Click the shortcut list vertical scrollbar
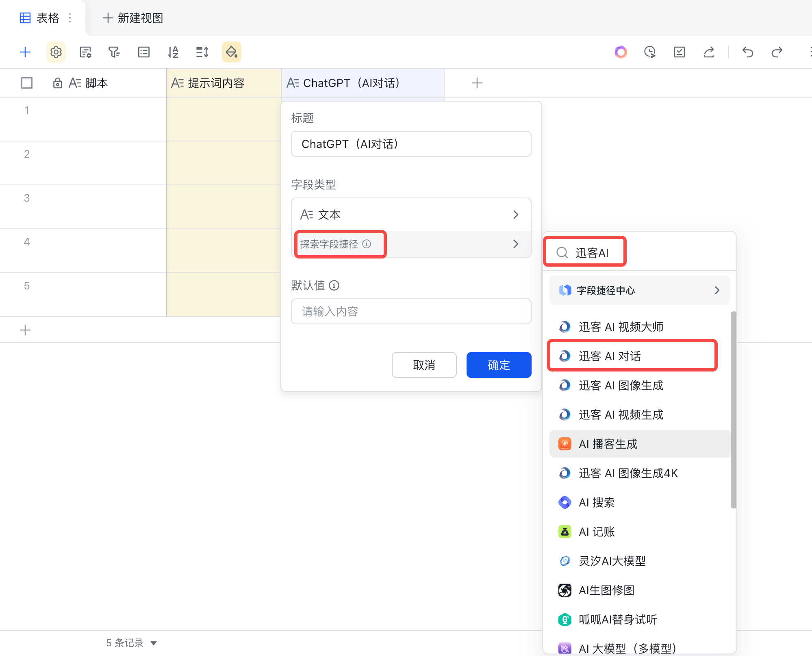The image size is (812, 656). tap(733, 410)
